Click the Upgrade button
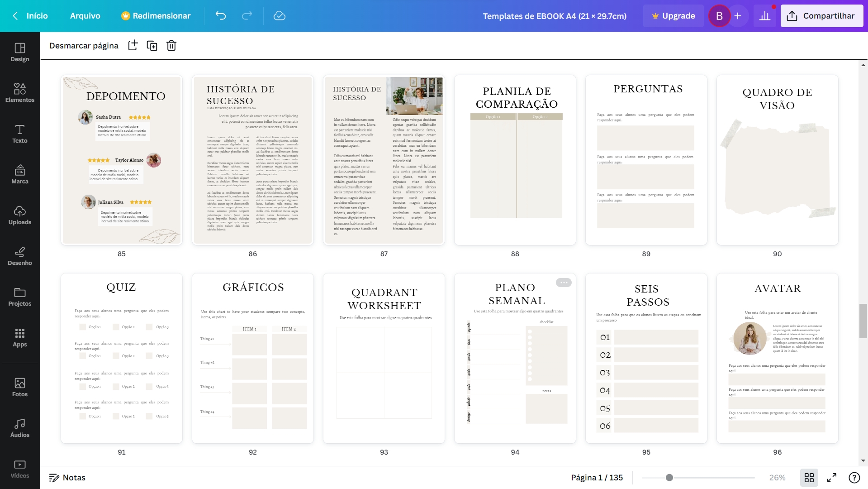This screenshot has height=489, width=868. 674,16
